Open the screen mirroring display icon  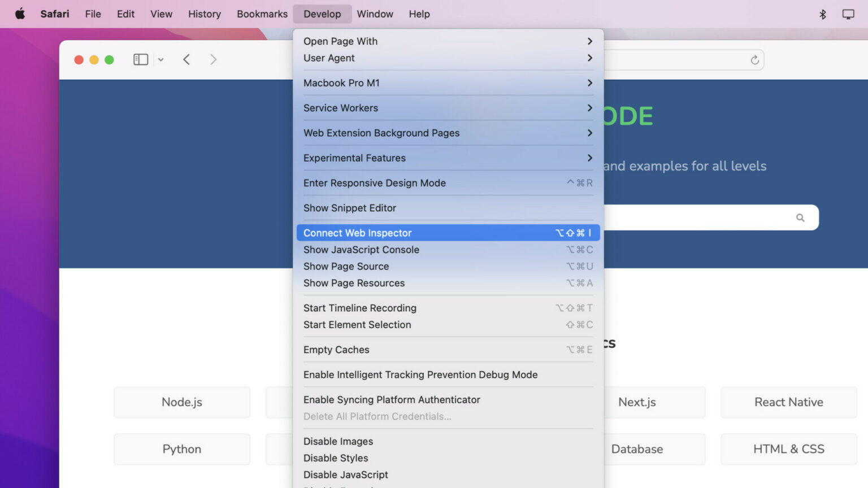(x=848, y=14)
